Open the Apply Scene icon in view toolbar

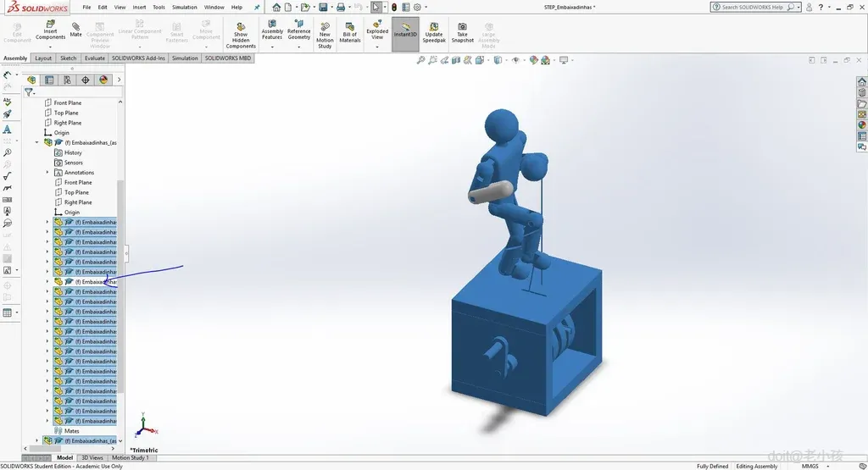pos(545,60)
